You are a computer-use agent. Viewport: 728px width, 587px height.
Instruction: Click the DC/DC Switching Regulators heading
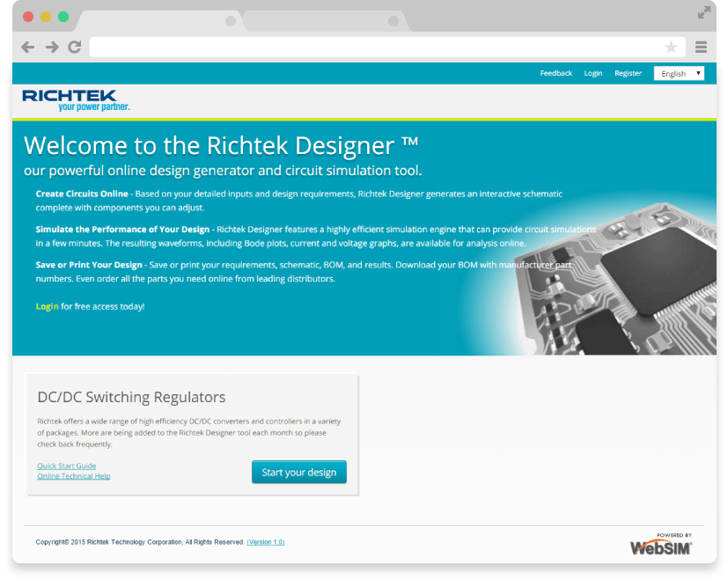[131, 397]
